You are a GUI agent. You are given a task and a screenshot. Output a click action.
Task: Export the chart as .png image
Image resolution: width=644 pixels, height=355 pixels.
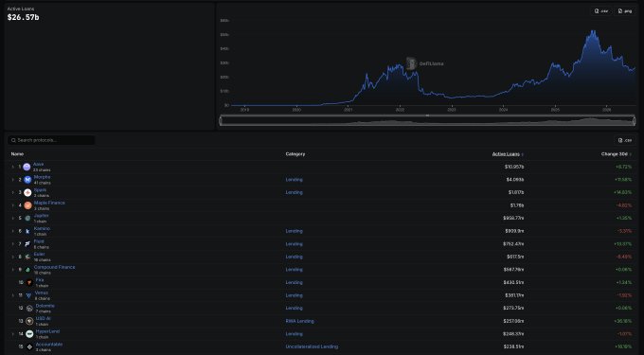[x=625, y=11]
